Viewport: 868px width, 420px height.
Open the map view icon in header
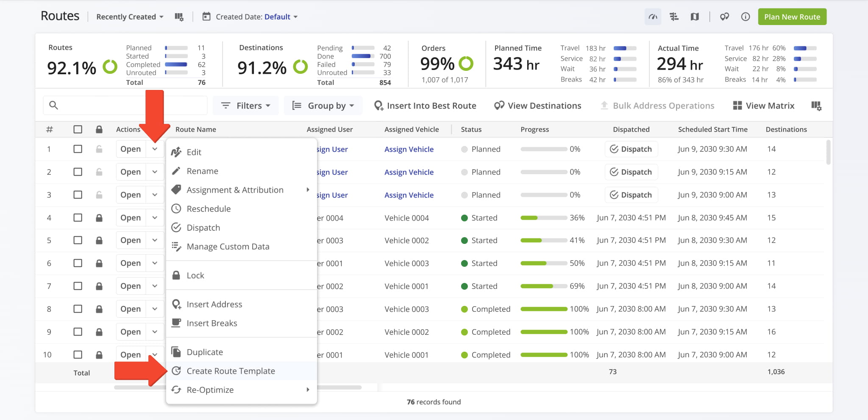pyautogui.click(x=695, y=17)
